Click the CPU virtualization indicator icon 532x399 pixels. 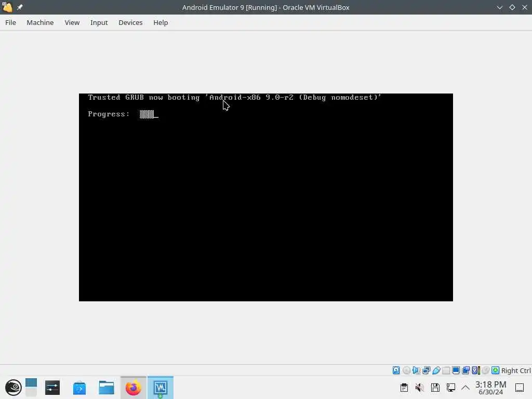coord(476,370)
